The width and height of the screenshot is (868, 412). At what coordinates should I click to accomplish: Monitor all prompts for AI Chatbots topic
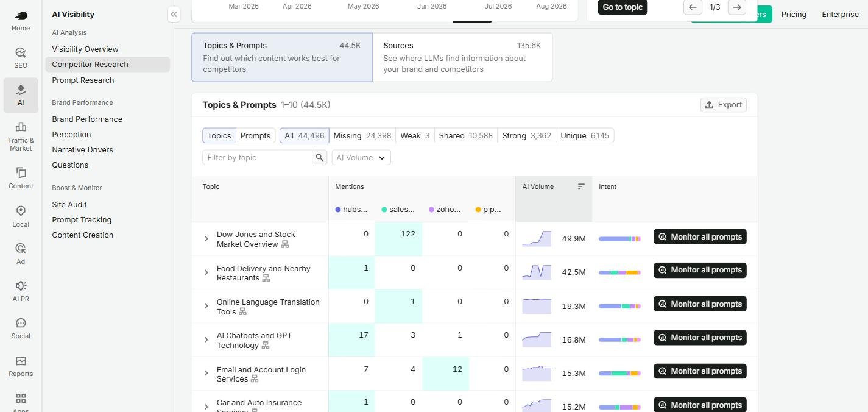click(700, 338)
